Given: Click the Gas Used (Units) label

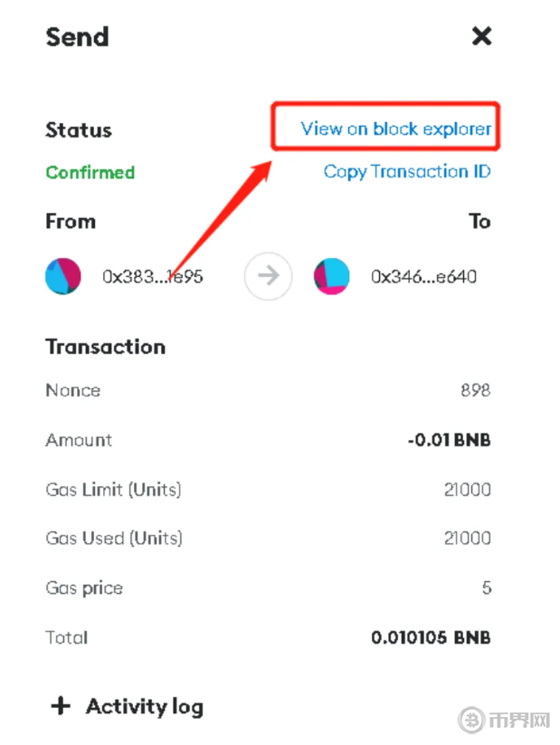Looking at the screenshot, I should pyautogui.click(x=114, y=538).
